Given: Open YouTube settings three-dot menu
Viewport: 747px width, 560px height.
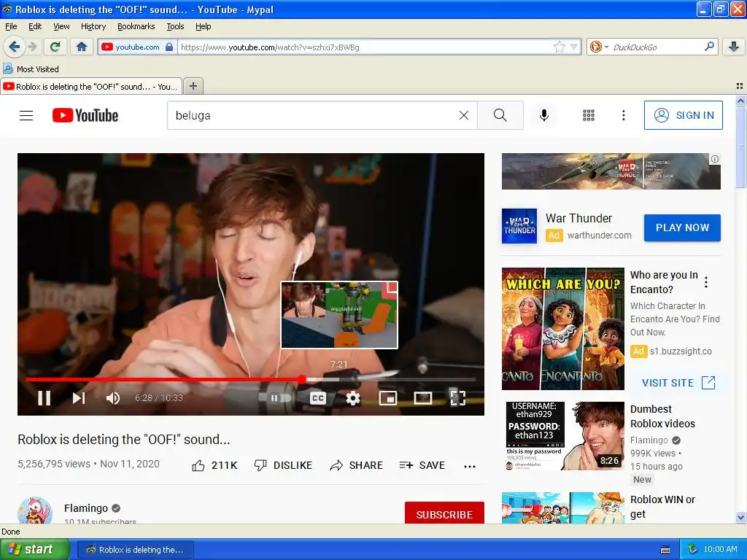Looking at the screenshot, I should click(623, 115).
